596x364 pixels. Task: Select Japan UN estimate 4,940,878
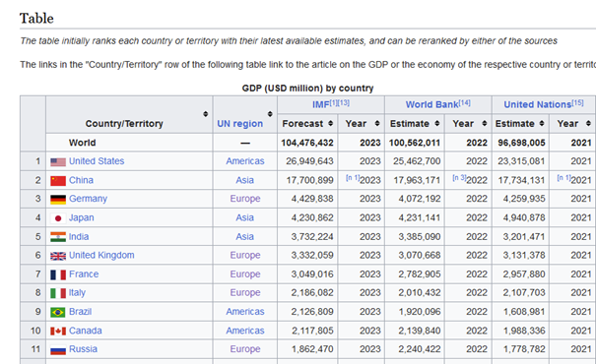[524, 217]
